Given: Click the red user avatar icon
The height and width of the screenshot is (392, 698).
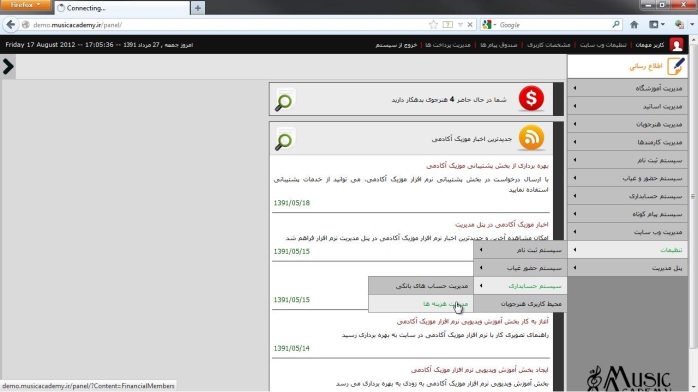Looking at the screenshot, I should pos(677,44).
